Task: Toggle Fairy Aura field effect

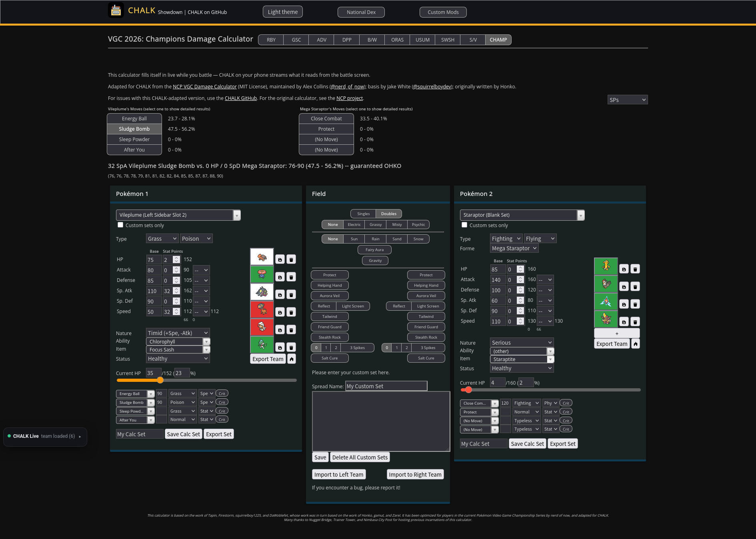Action: pyautogui.click(x=374, y=250)
